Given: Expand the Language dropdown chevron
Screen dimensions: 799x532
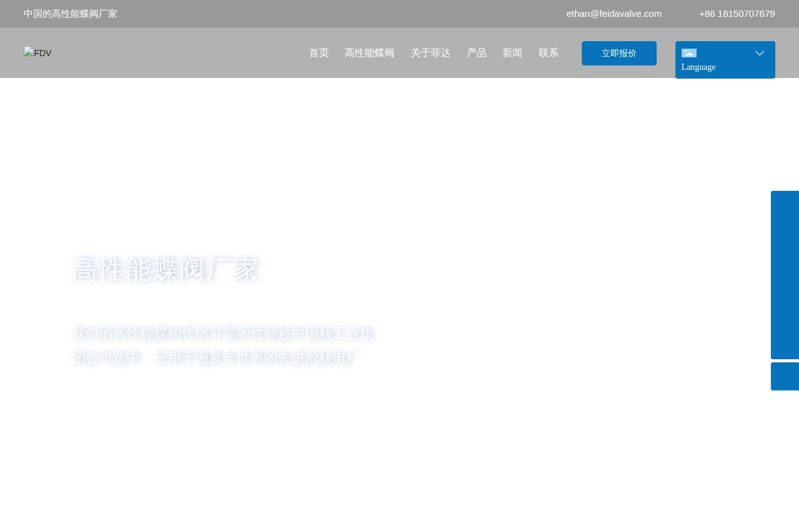Looking at the screenshot, I should point(760,53).
